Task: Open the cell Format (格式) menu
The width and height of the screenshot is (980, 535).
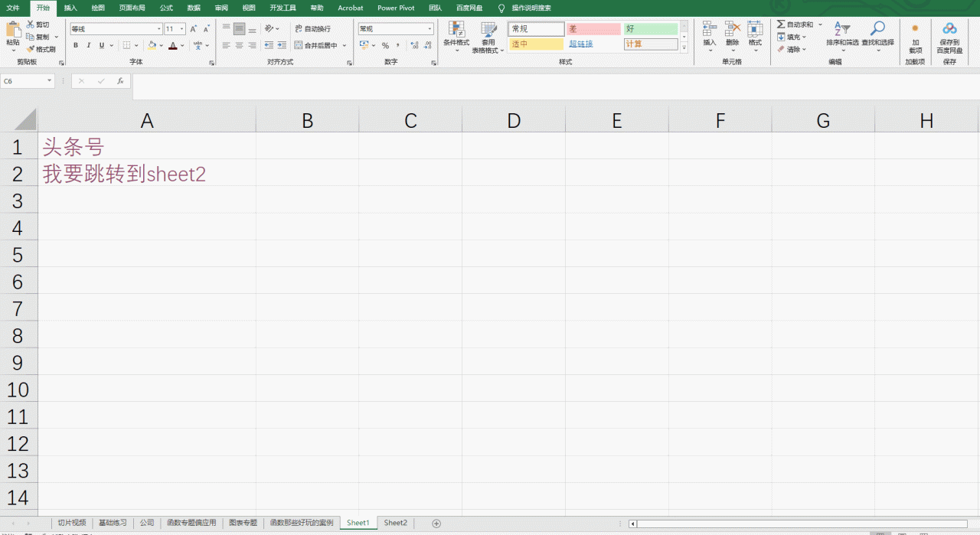Action: click(755, 35)
